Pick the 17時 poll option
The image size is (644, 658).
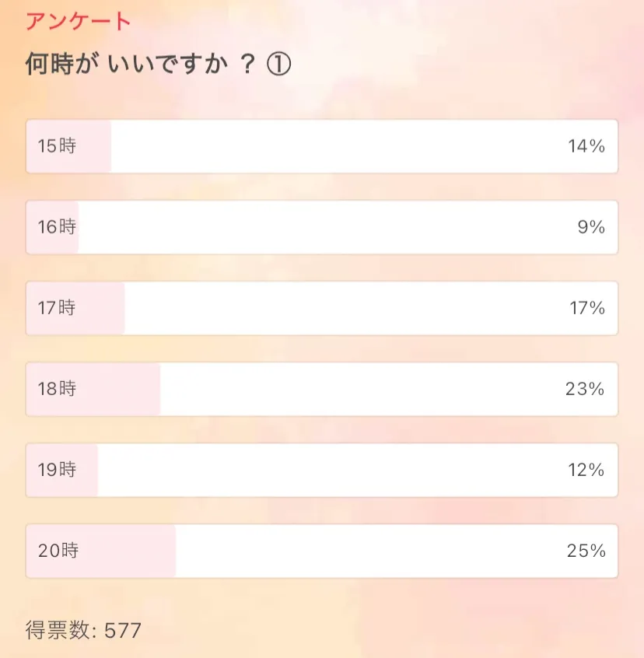click(322, 308)
